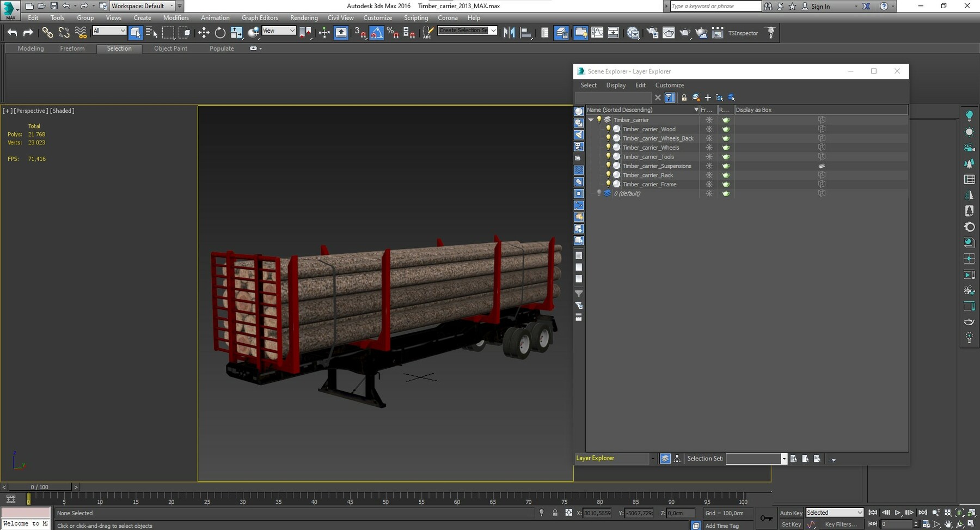The height and width of the screenshot is (530, 980).
Task: Open the selection filter All dropdown
Action: [109, 31]
